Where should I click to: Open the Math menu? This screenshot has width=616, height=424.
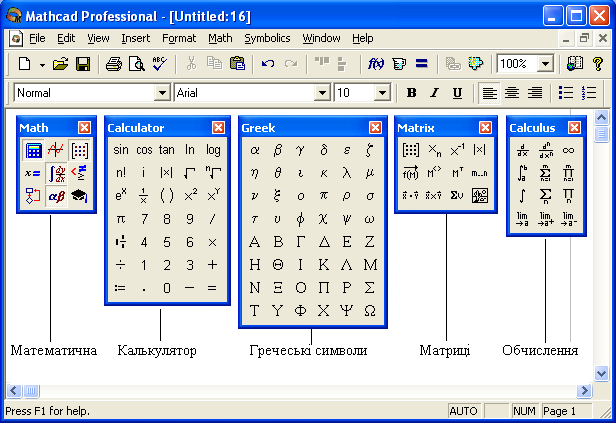[x=220, y=38]
